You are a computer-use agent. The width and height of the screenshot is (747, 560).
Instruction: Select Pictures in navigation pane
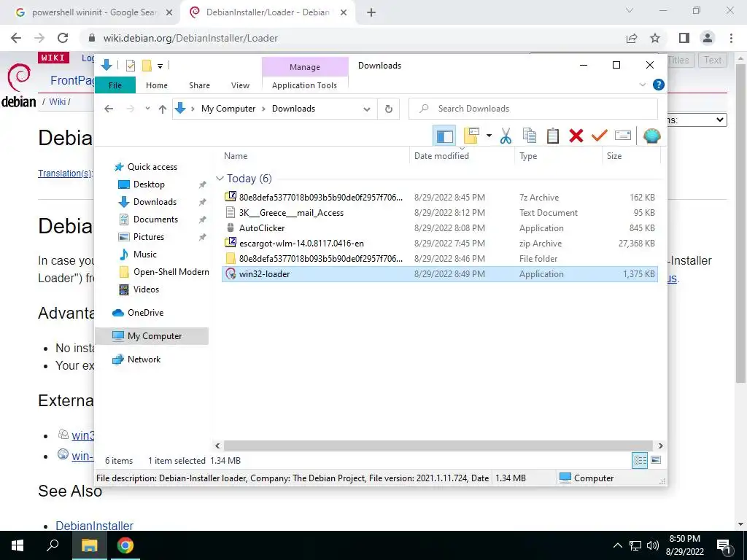pyautogui.click(x=149, y=237)
